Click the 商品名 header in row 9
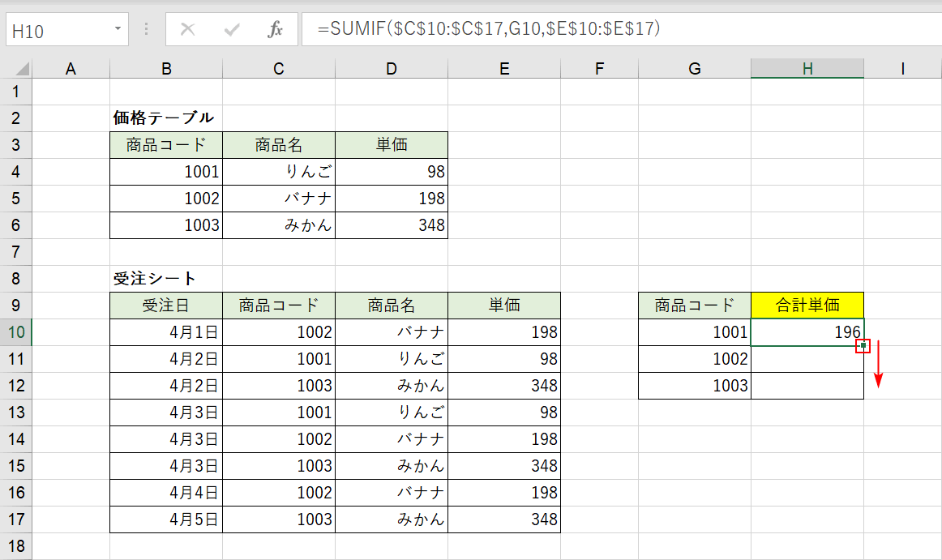 click(x=392, y=306)
